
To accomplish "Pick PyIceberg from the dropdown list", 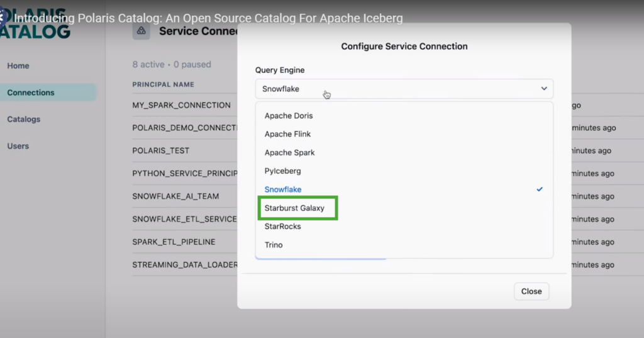I will point(283,171).
